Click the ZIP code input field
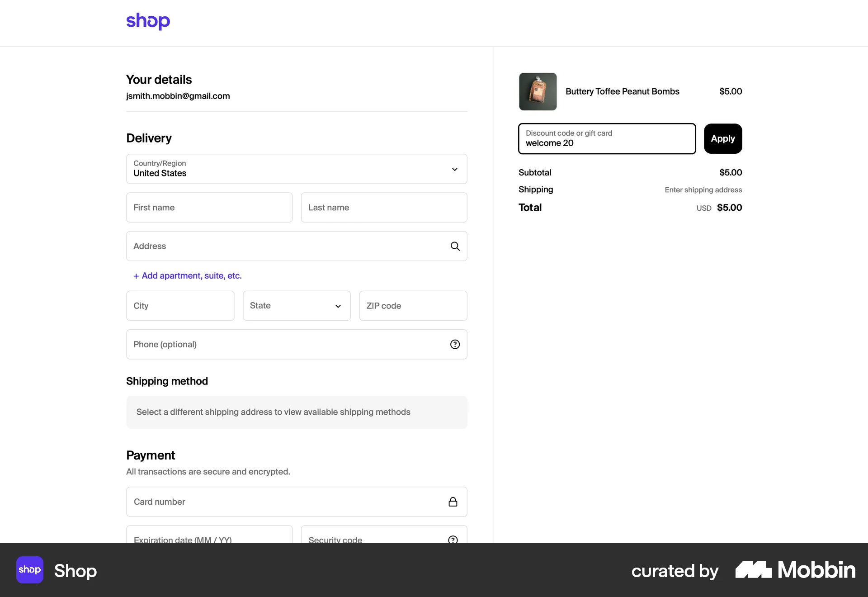 tap(413, 306)
